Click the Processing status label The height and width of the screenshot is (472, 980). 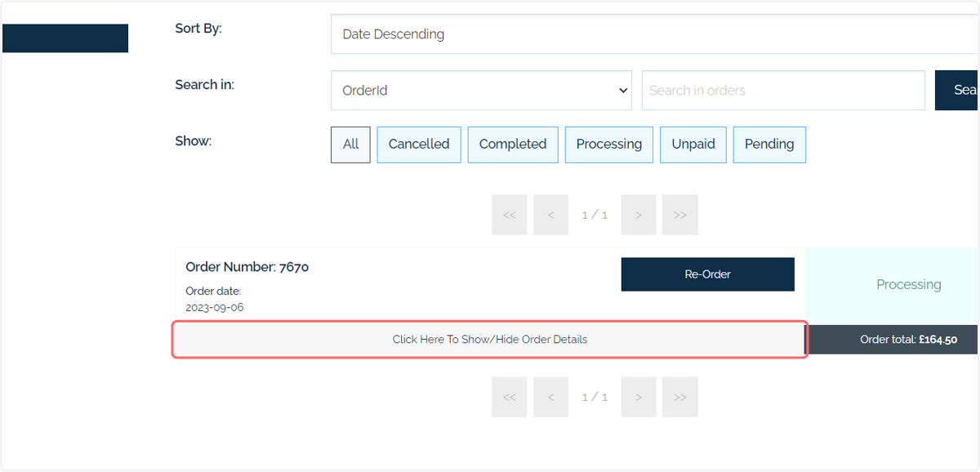coord(909,285)
